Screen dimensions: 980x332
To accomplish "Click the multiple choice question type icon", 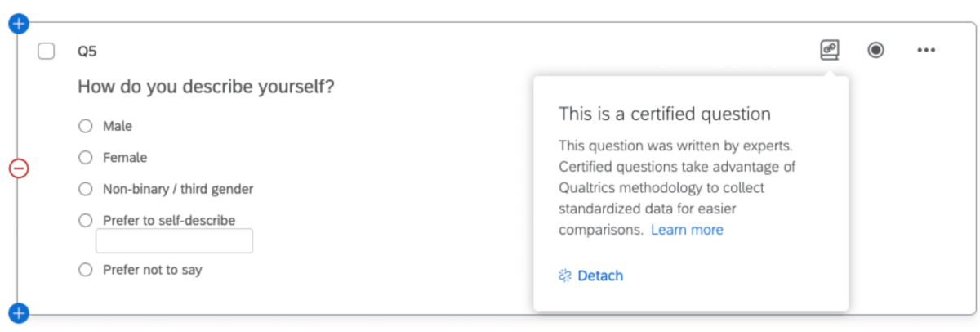I will coord(876,51).
